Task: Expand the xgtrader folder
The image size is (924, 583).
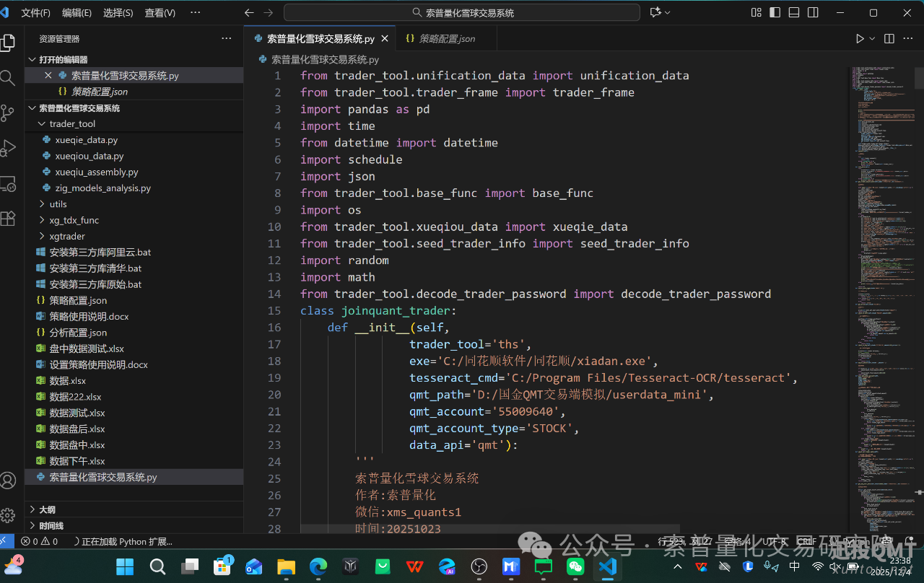Action: [66, 236]
